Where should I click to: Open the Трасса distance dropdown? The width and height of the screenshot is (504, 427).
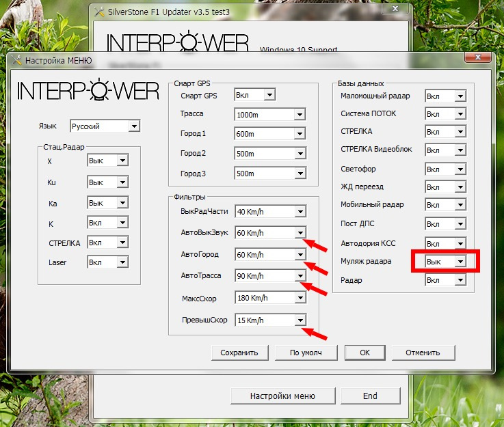pyautogui.click(x=270, y=114)
